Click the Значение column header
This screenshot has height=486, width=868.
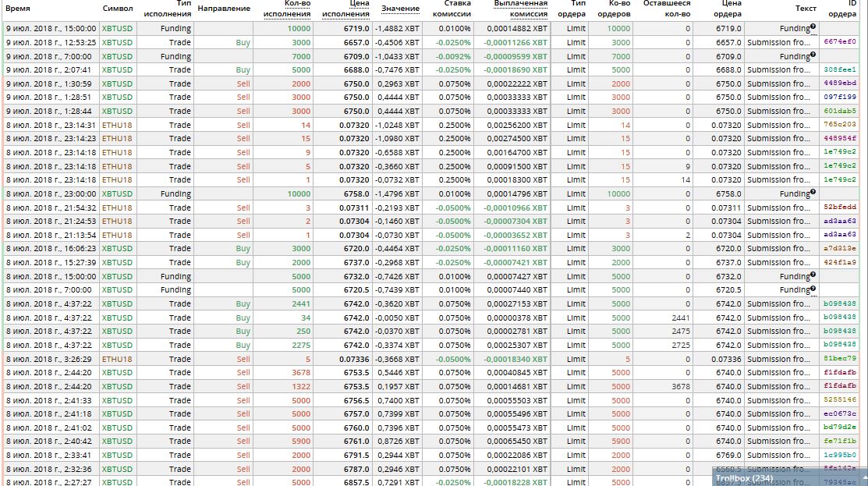400,9
